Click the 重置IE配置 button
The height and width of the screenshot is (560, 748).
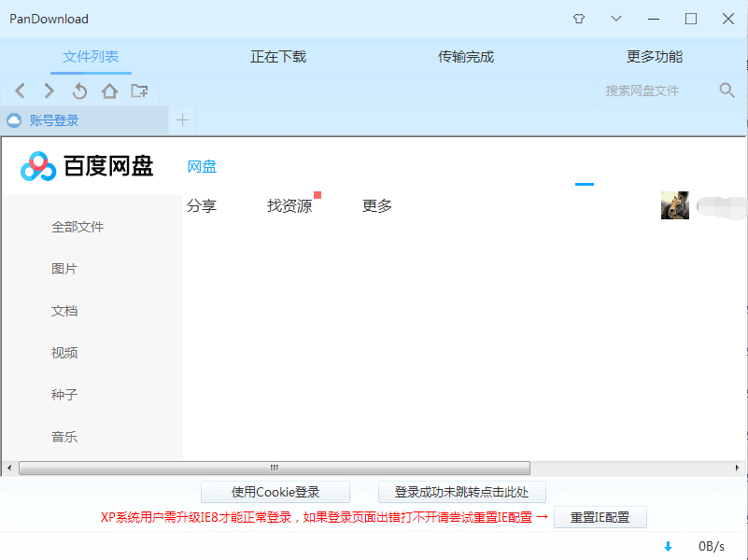(600, 517)
